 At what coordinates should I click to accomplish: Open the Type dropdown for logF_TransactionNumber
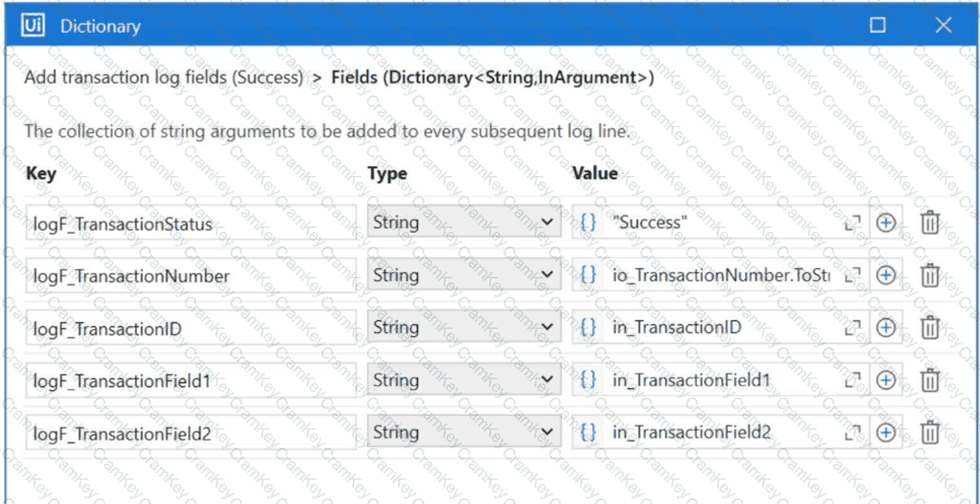464,275
